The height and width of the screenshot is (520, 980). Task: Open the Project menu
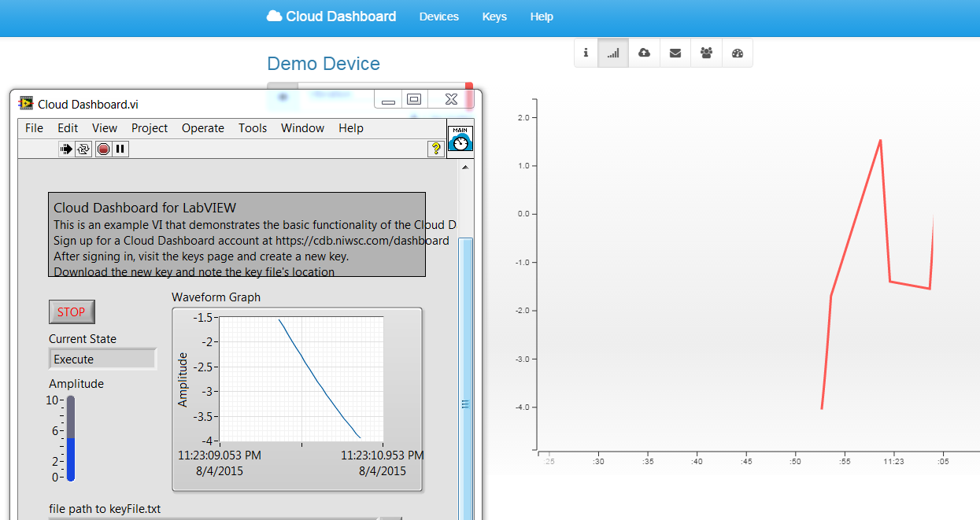(x=150, y=128)
